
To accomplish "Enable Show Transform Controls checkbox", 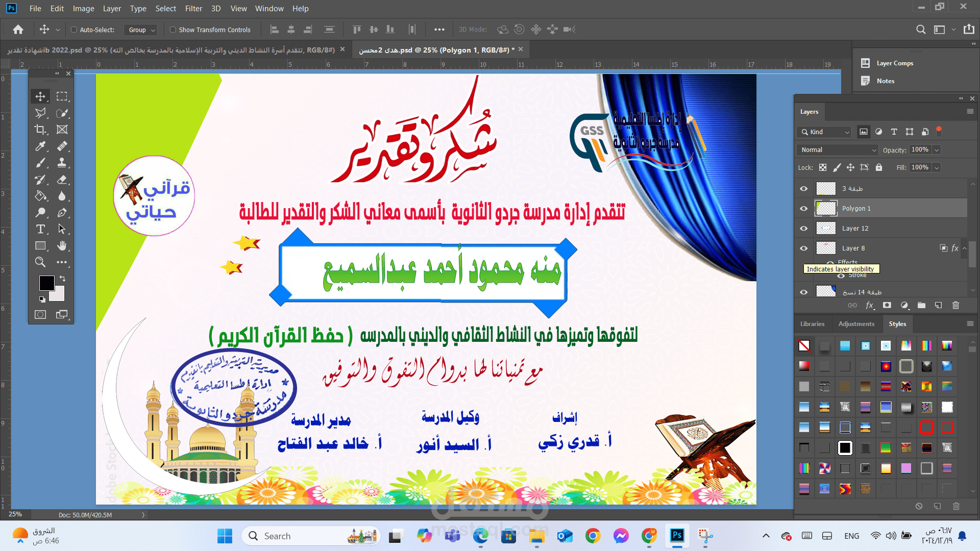I will click(x=173, y=30).
